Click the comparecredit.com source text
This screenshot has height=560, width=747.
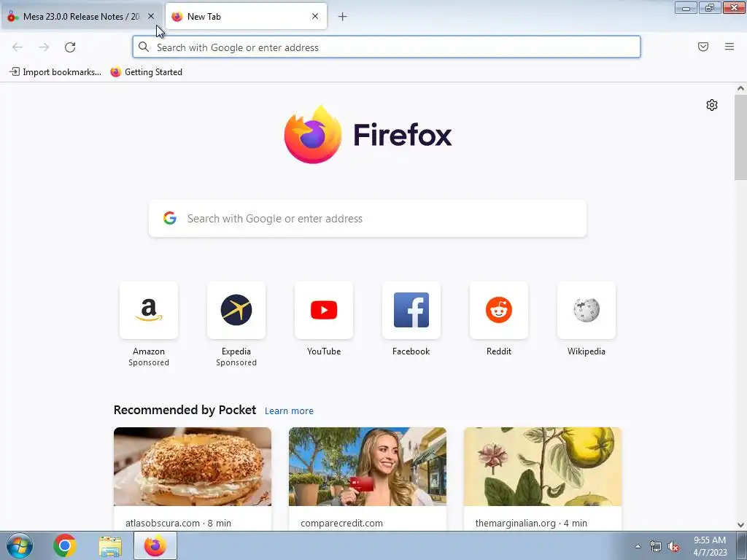point(341,523)
